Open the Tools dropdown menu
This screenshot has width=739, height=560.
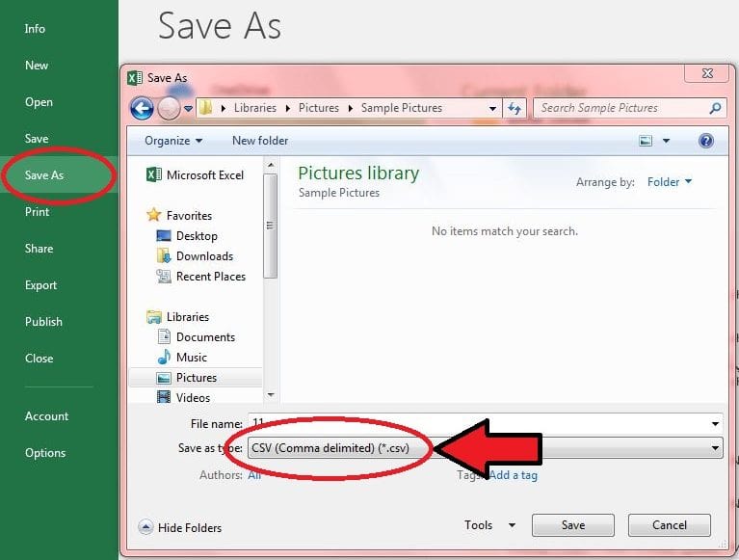(x=489, y=525)
